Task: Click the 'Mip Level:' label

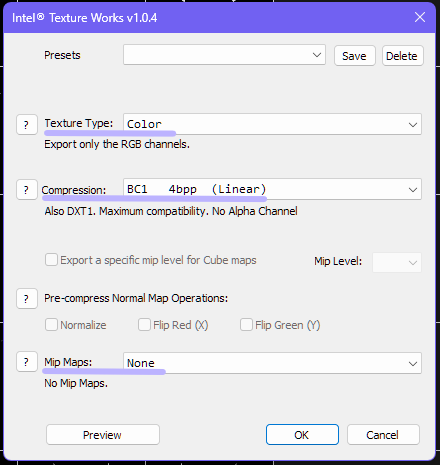Action: pos(338,261)
